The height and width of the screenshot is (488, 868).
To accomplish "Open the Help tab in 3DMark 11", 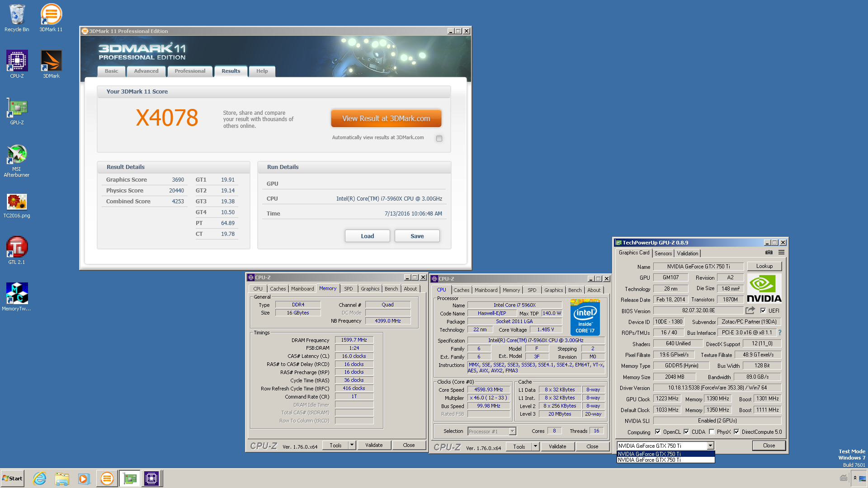I will click(x=262, y=71).
